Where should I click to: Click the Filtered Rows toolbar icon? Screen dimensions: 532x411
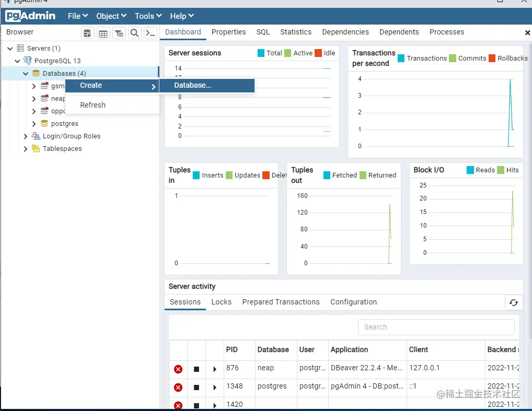click(x=119, y=33)
